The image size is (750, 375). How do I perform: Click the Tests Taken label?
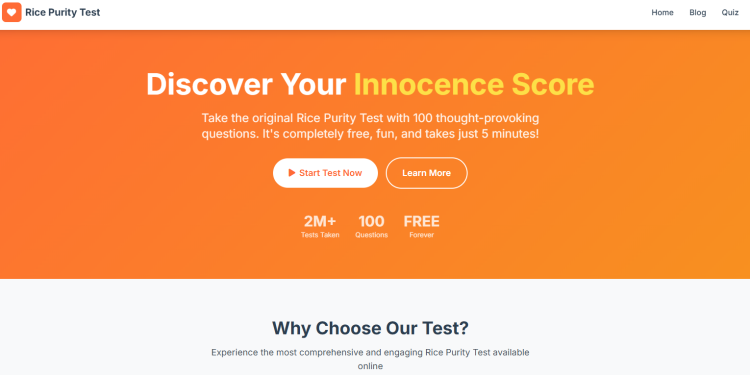coord(320,235)
